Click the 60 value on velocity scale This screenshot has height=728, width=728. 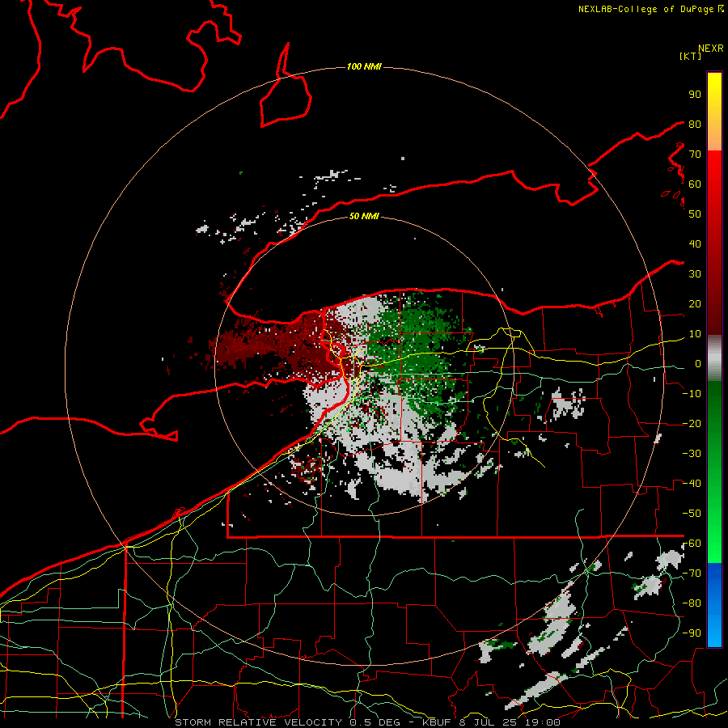(x=695, y=184)
